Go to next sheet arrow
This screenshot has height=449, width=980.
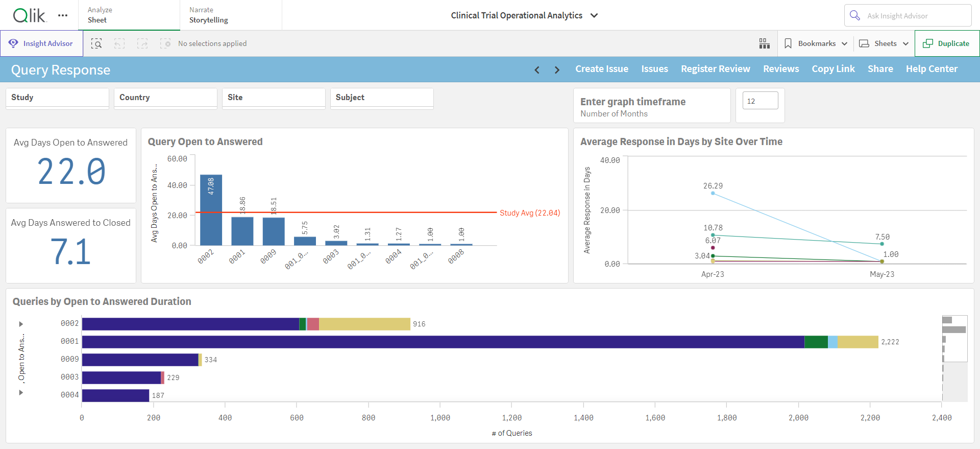(557, 70)
